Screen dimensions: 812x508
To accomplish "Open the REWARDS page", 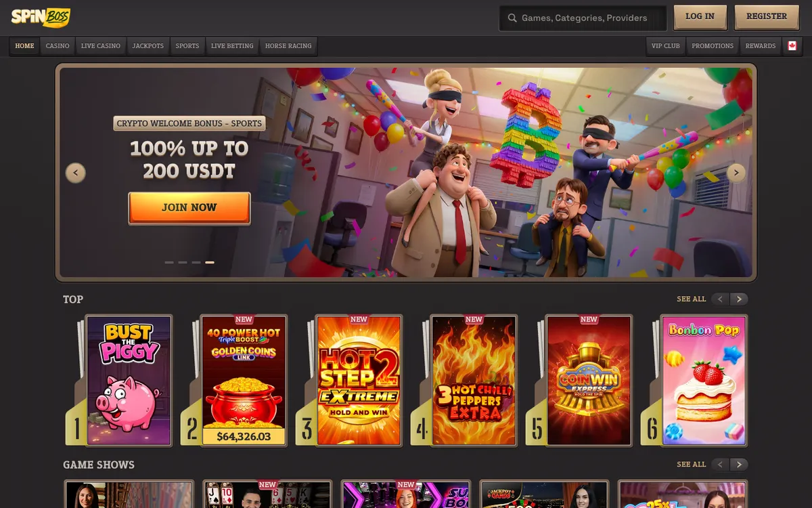I will (x=761, y=46).
